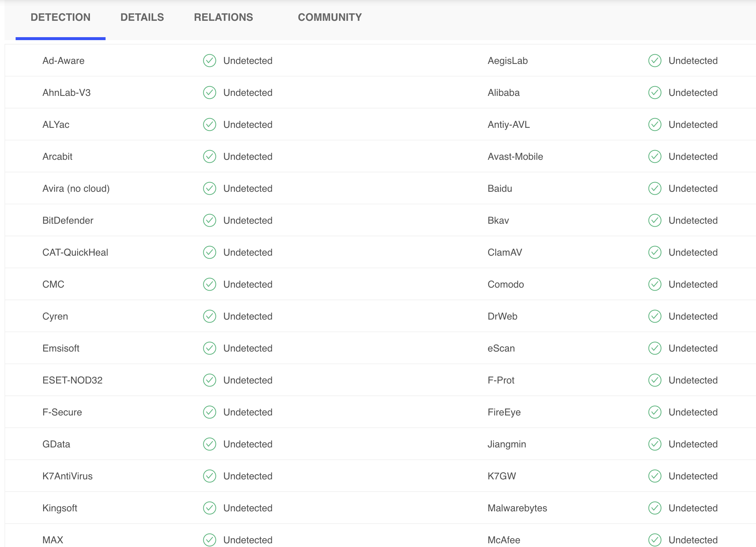Switch to the DETECTION tab

[x=61, y=17]
